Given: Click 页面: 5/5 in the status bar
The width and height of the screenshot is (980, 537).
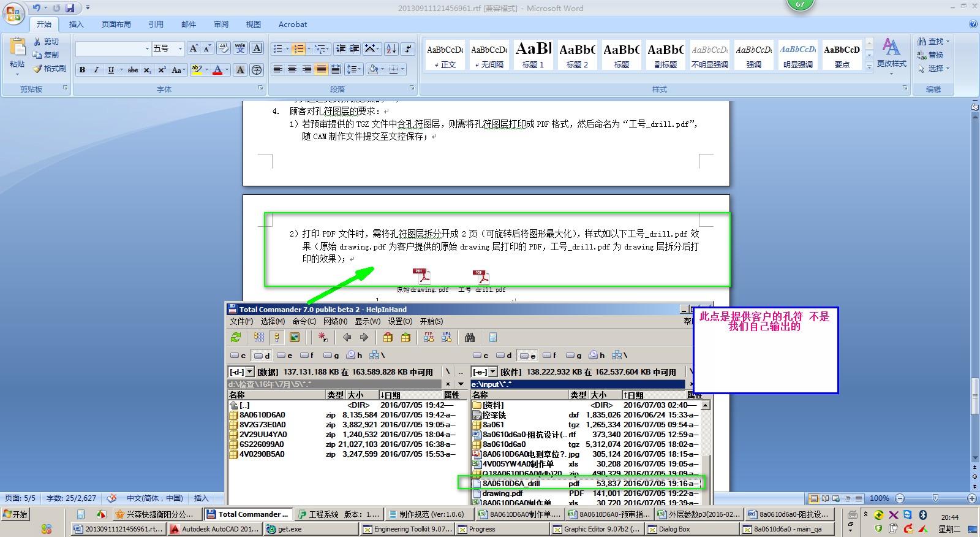Looking at the screenshot, I should [x=20, y=498].
